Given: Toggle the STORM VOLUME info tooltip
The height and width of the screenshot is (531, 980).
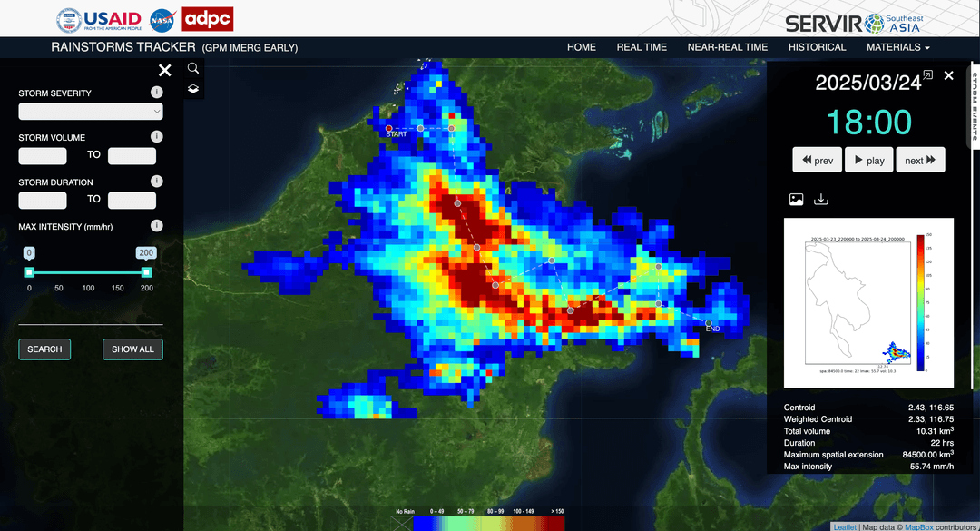Looking at the screenshot, I should tap(156, 136).
